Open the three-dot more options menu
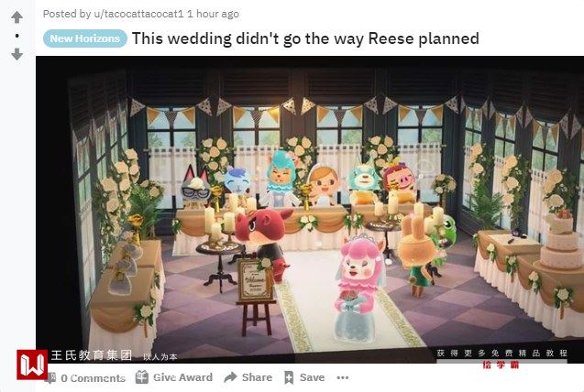584x392 pixels. click(343, 377)
